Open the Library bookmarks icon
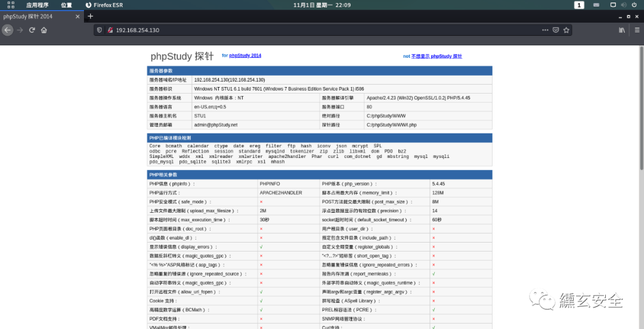644x329 pixels. point(622,30)
